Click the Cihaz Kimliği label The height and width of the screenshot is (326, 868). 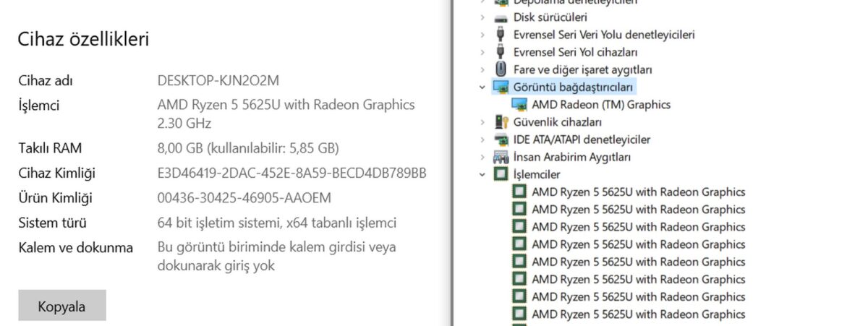point(56,173)
